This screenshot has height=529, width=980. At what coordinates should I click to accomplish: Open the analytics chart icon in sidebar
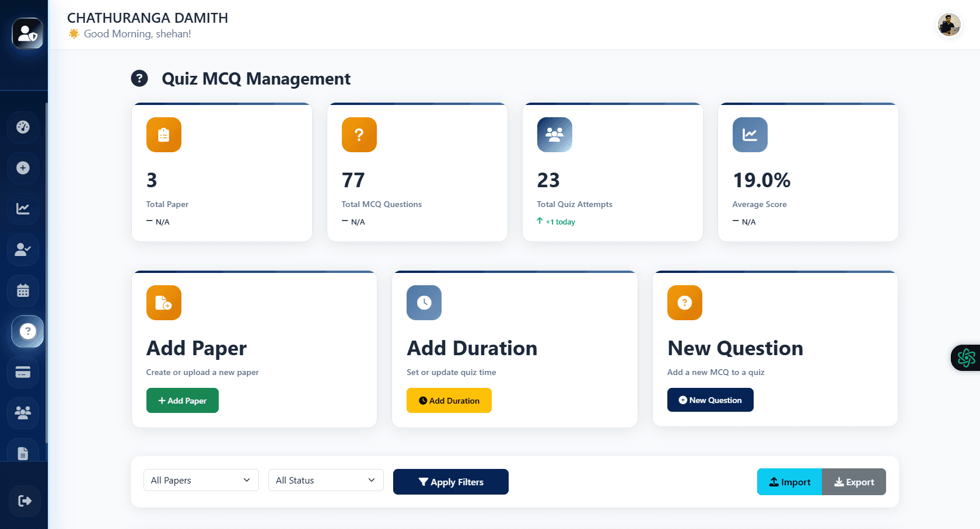23,209
